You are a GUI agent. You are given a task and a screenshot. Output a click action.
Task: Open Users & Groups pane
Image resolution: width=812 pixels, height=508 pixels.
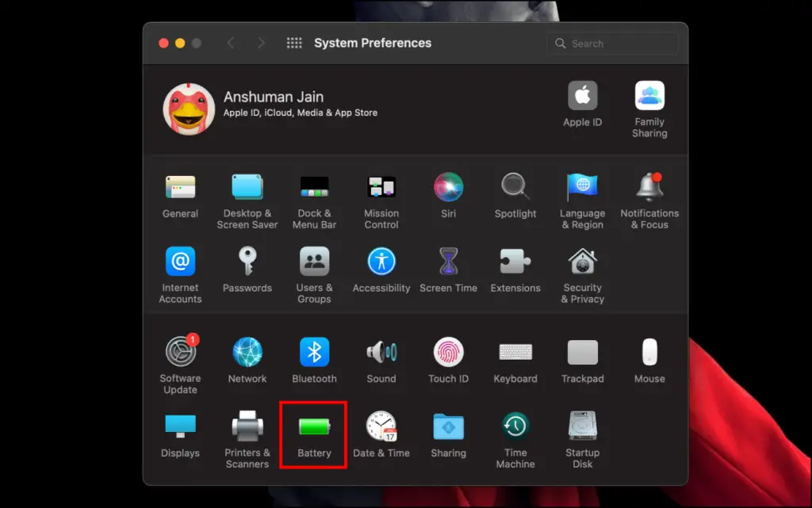(314, 262)
